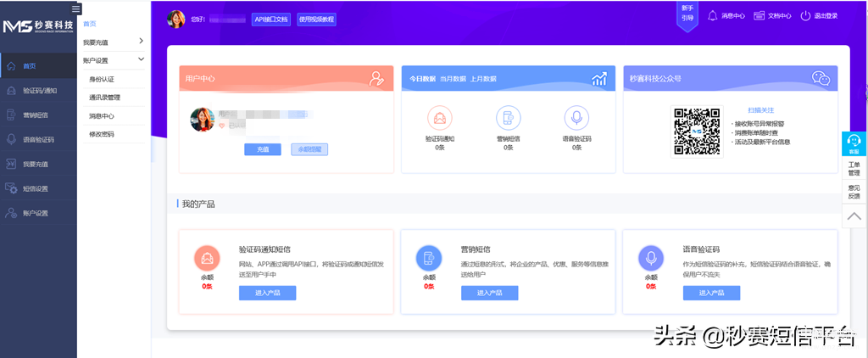Click the back-to-top arrow
Viewport: 868px width, 358px height.
(x=854, y=215)
